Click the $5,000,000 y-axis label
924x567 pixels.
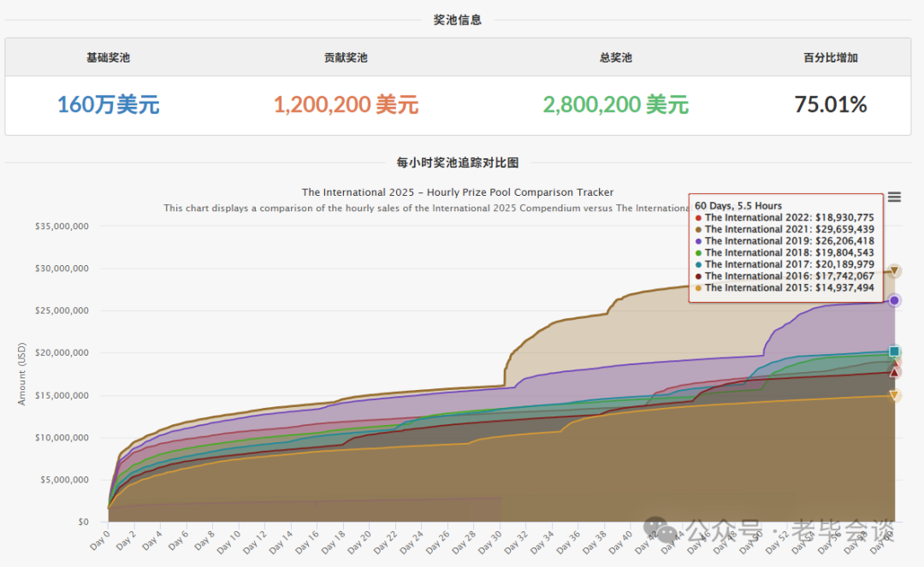64,480
